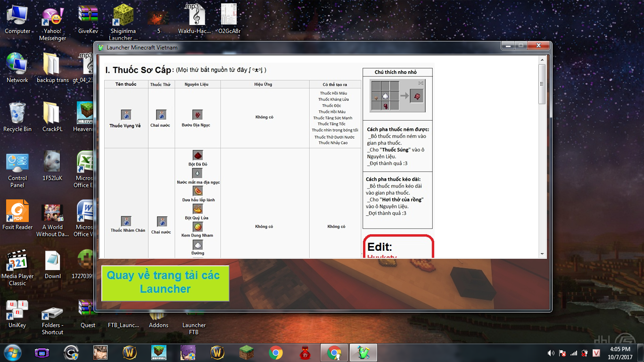
Task: Open Google Chrome pinned taskbar icon
Action: tap(276, 352)
